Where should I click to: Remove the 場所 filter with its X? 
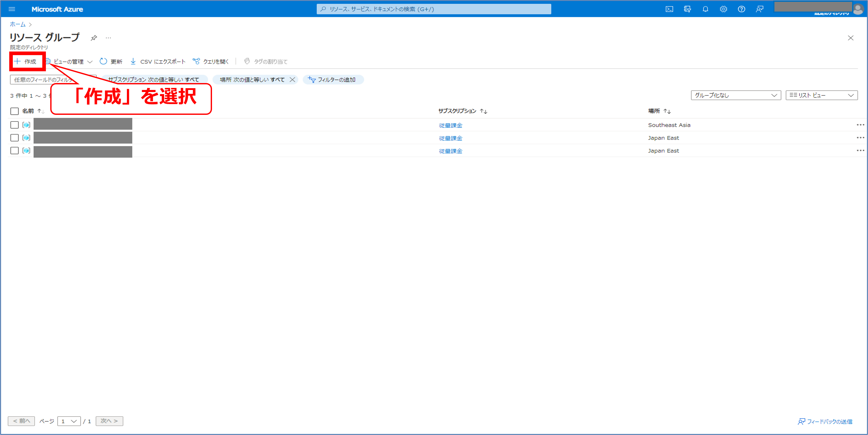pyautogui.click(x=292, y=80)
